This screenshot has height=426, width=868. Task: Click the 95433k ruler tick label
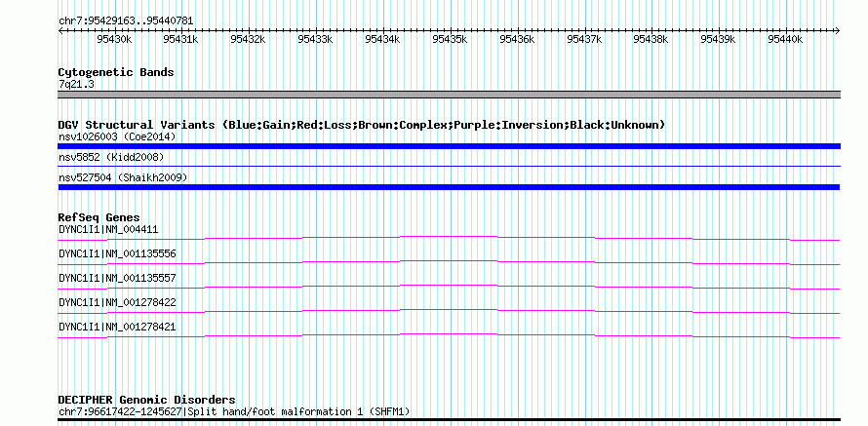coord(315,39)
